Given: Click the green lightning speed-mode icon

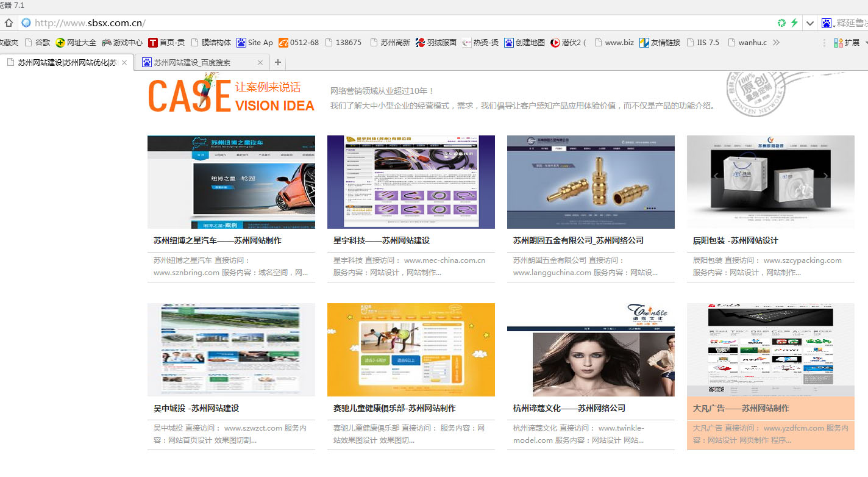Looking at the screenshot, I should [794, 23].
